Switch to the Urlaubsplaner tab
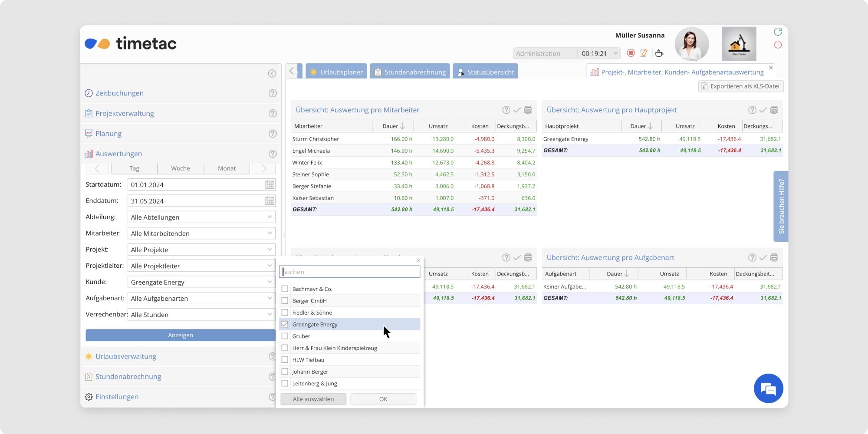This screenshot has height=434, width=868. pyautogui.click(x=336, y=72)
